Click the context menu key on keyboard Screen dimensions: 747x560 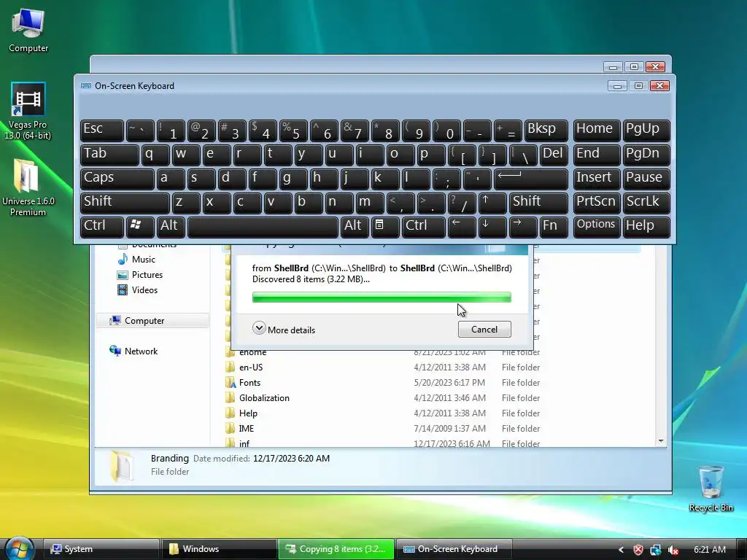[x=384, y=227]
